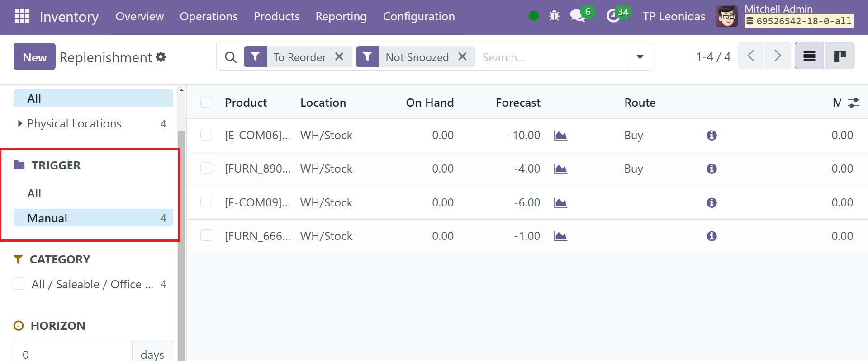Screen dimensions: 868x361
Task: Open the Configuration menu
Action: [419, 16]
